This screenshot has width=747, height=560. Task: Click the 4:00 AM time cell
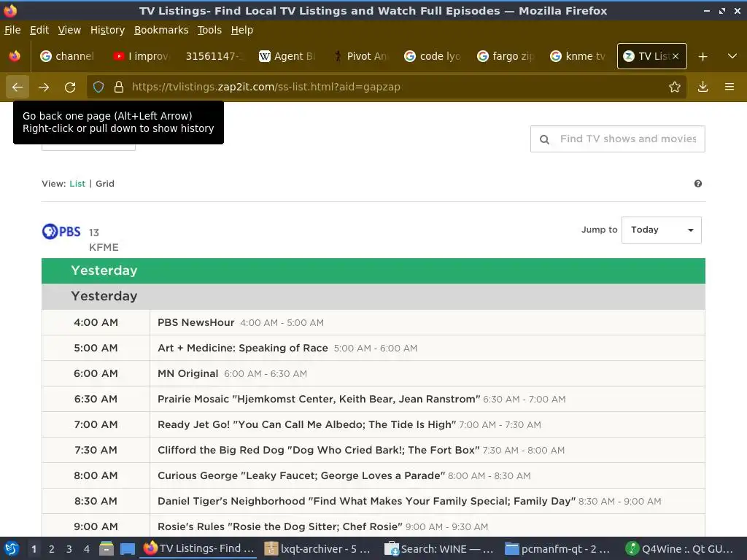pyautogui.click(x=96, y=322)
